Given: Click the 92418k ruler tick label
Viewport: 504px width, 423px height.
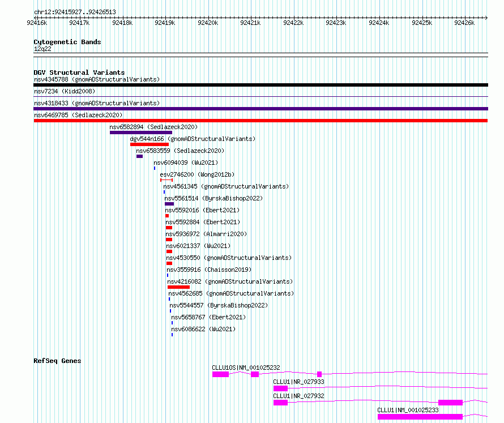Looking at the screenshot, I should click(x=122, y=23).
